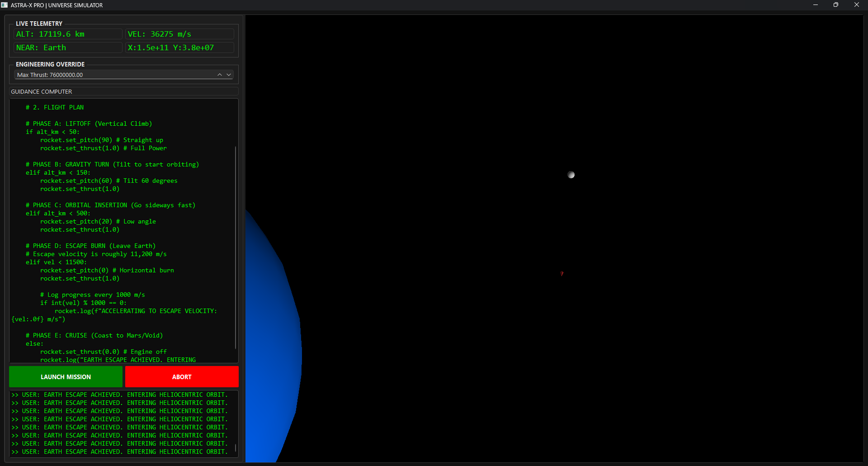The image size is (868, 466).
Task: Click the last log entry in console
Action: (x=120, y=452)
